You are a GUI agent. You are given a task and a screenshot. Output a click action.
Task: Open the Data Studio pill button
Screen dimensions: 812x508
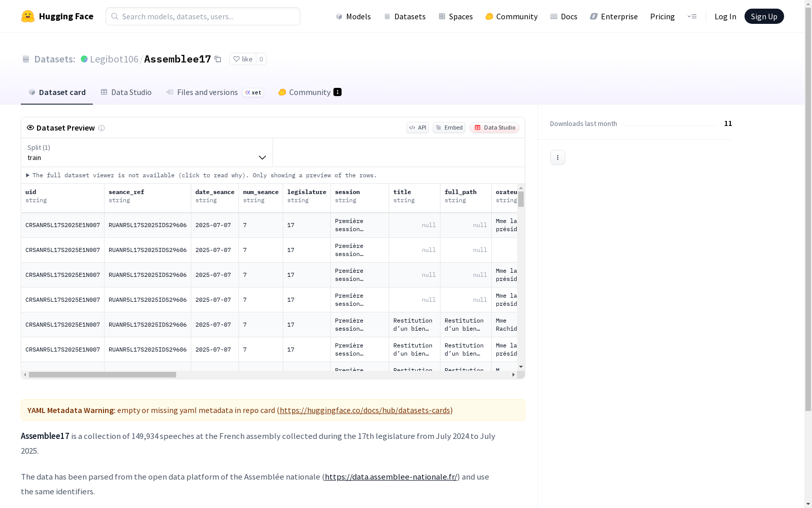click(494, 128)
